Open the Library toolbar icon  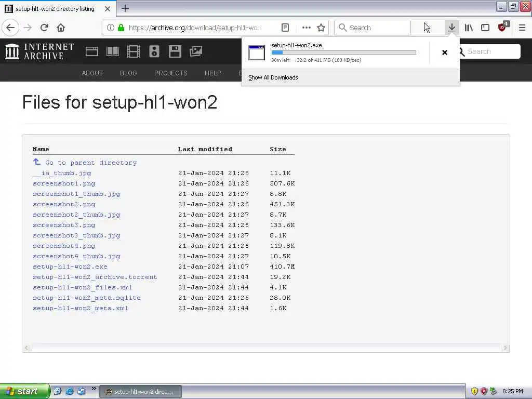[469, 28]
